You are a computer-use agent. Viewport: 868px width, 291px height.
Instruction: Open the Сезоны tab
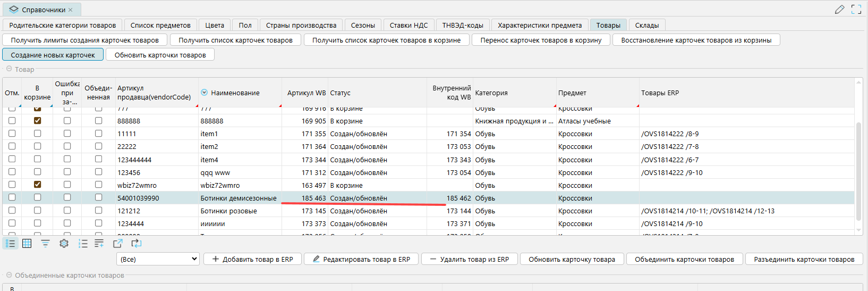pyautogui.click(x=363, y=25)
